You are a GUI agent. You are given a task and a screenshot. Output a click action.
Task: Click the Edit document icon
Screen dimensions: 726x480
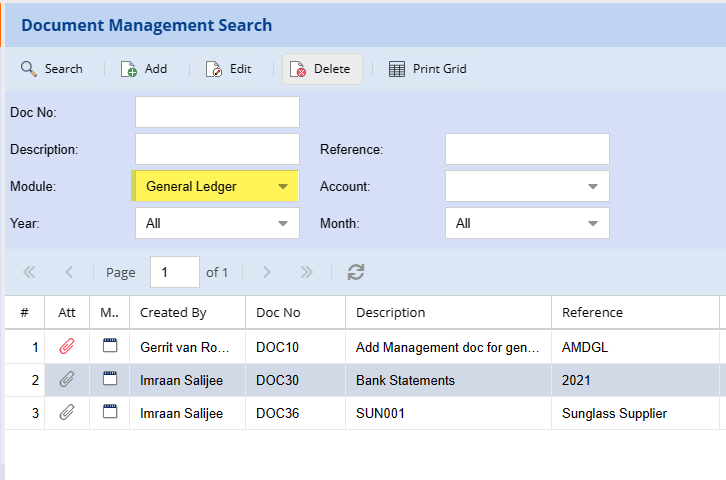tap(214, 69)
